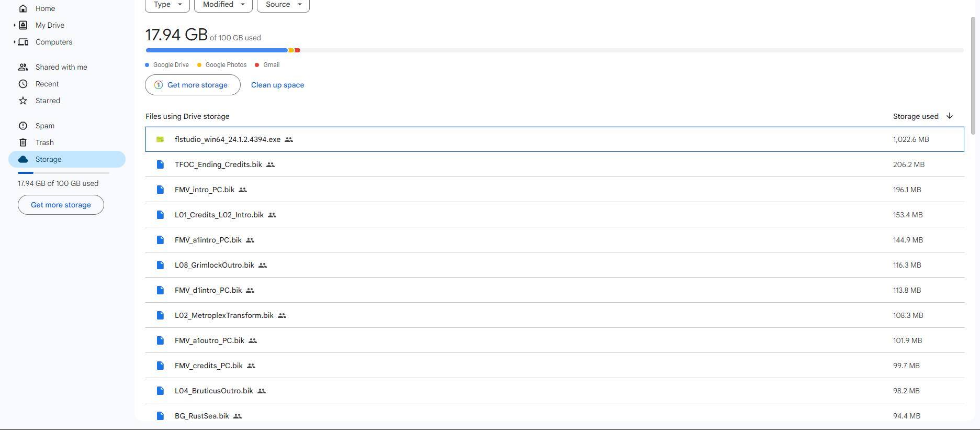Click the Clean up space link
980x430 pixels.
click(x=277, y=85)
